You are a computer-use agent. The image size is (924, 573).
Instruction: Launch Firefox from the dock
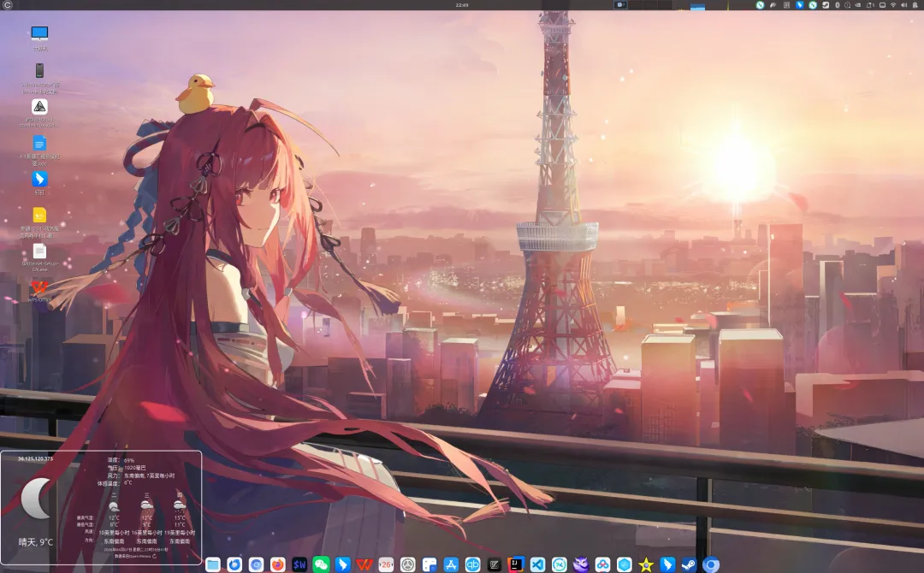277,564
